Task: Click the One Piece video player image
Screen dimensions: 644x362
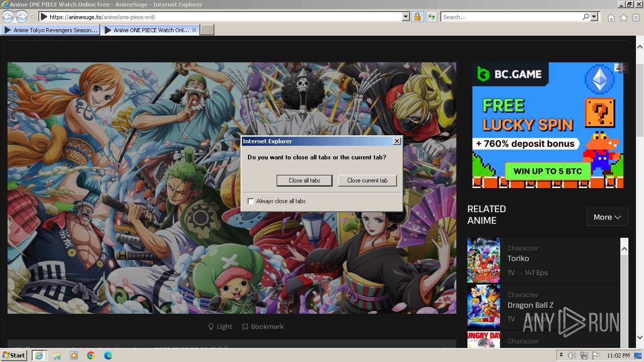Action: tap(232, 188)
